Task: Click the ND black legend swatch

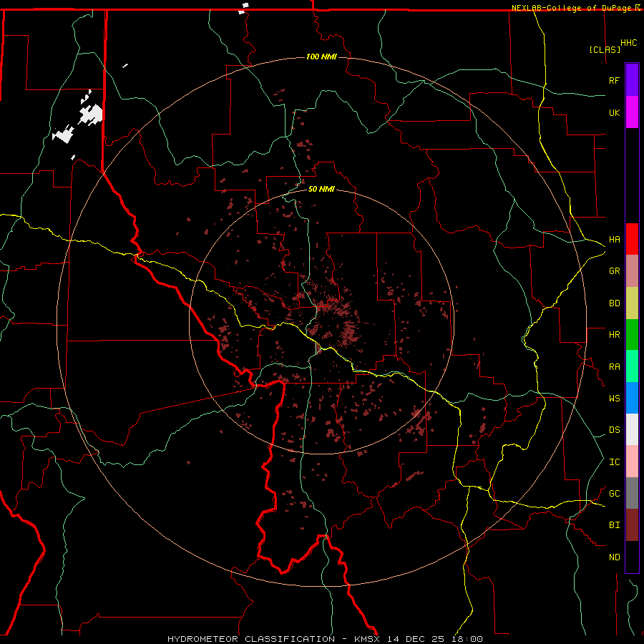Action: [632, 557]
